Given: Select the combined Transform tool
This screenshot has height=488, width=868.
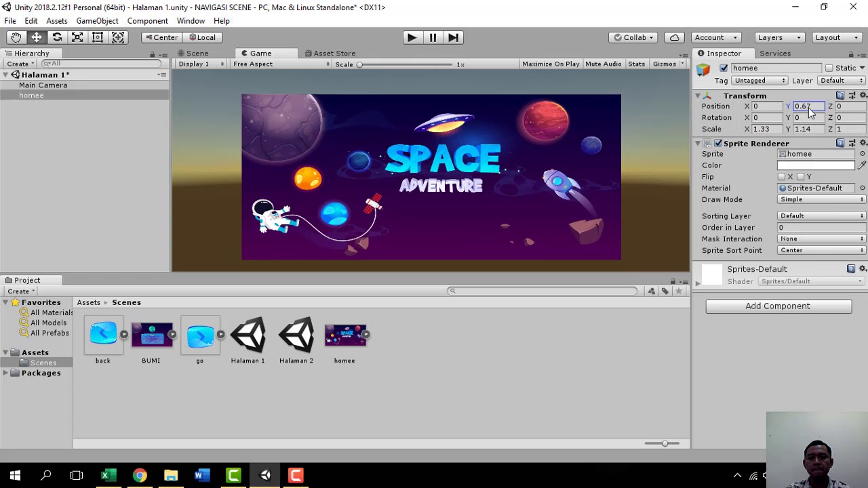Looking at the screenshot, I should (118, 37).
